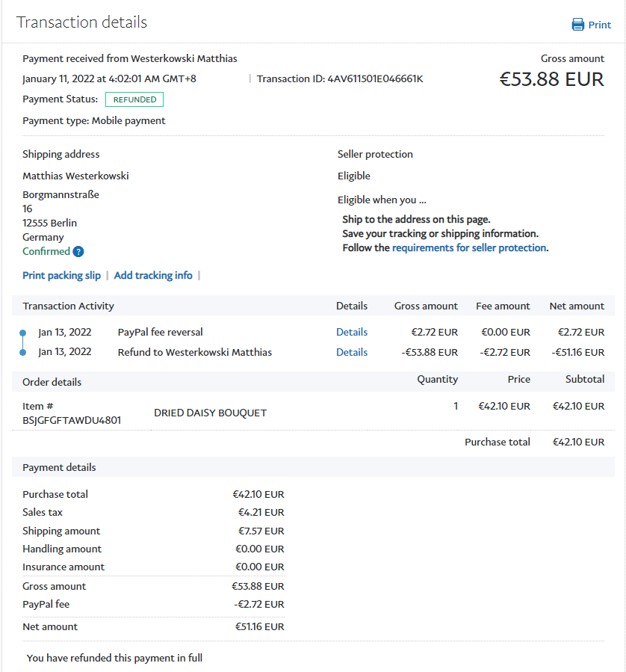Click the Transaction details page heading
The height and width of the screenshot is (672, 626).
pos(81,22)
